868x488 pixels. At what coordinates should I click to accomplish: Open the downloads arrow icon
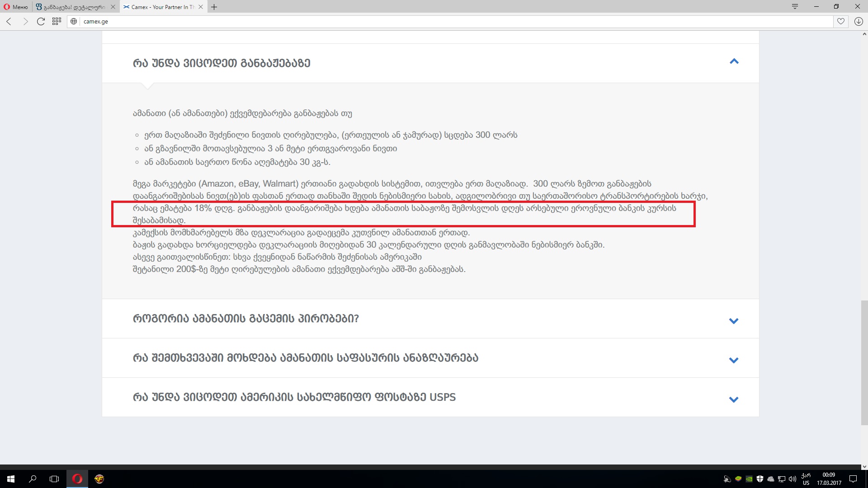point(859,21)
